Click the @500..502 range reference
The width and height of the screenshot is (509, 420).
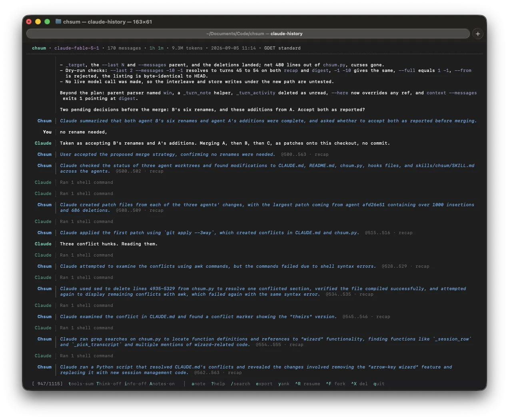(128, 171)
